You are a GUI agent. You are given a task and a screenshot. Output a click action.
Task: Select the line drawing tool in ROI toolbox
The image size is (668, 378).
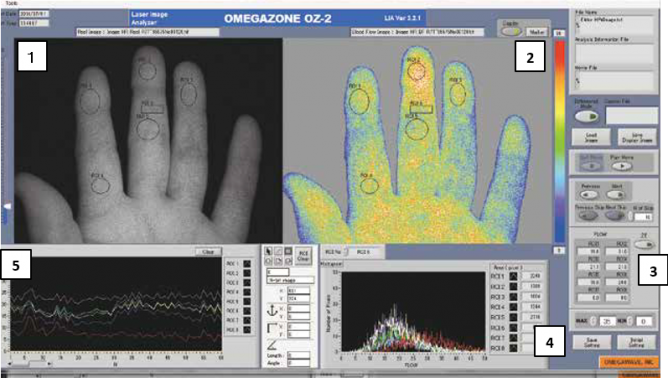(x=278, y=251)
